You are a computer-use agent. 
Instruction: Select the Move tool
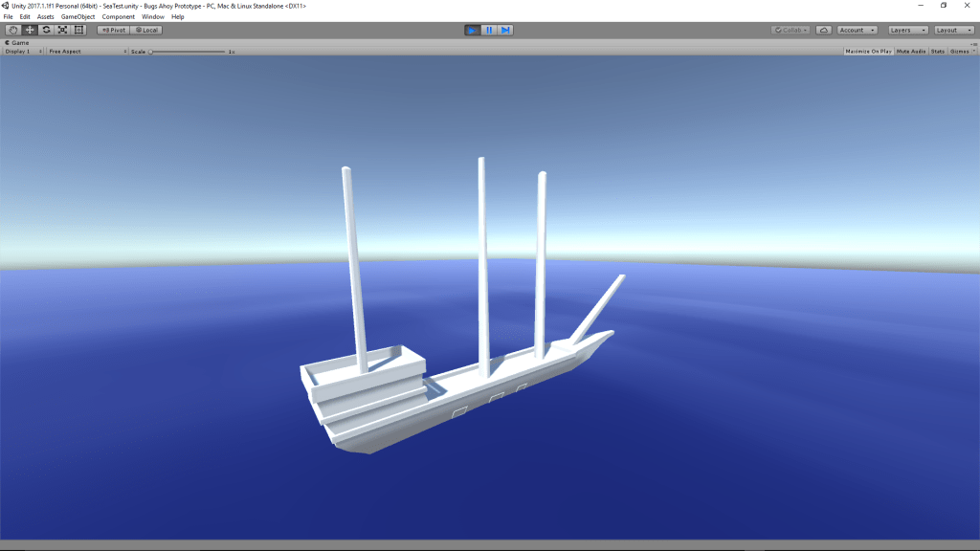click(x=30, y=30)
